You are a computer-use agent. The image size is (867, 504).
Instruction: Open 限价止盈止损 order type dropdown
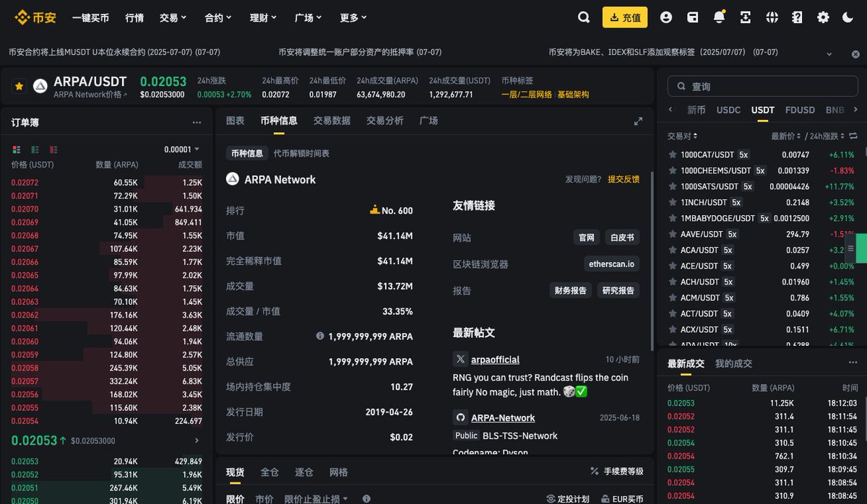coord(316,499)
